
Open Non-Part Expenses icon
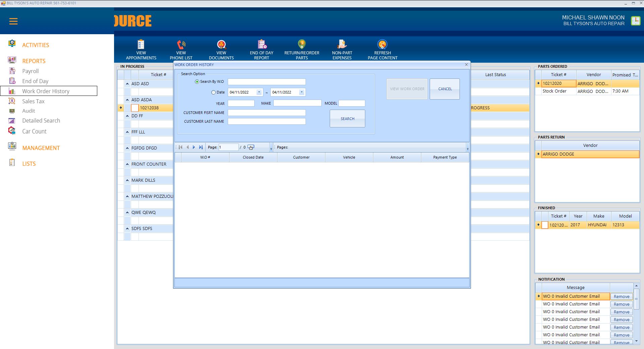pos(342,45)
